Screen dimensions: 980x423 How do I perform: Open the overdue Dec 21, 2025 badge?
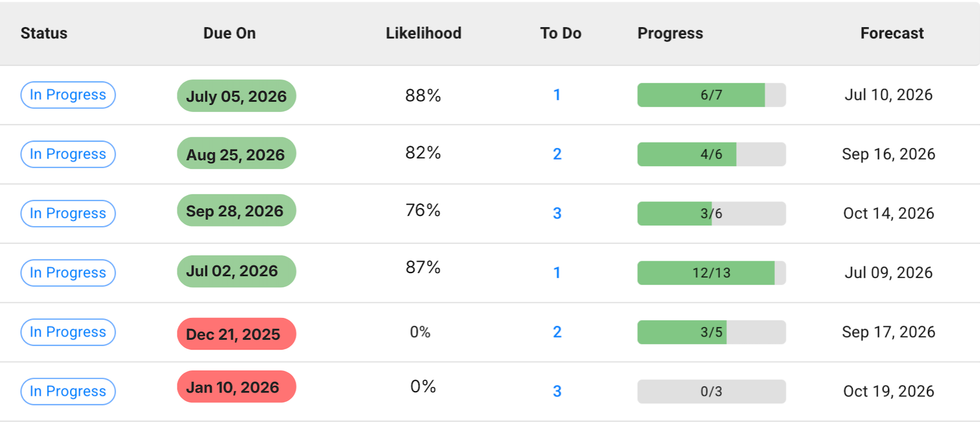236,334
